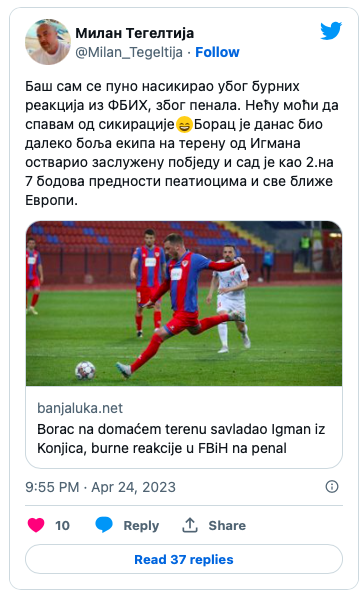
Task: Open the banjaluka.net source link
Action: pos(80,408)
